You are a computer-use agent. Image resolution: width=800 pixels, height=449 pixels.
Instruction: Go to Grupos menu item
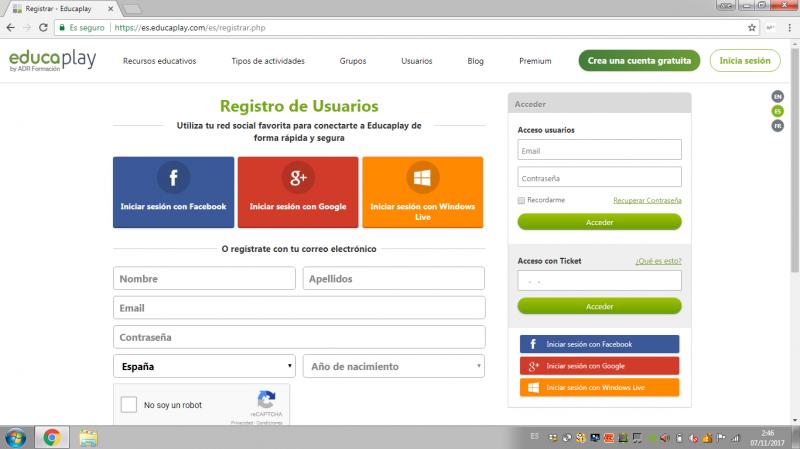tap(353, 61)
